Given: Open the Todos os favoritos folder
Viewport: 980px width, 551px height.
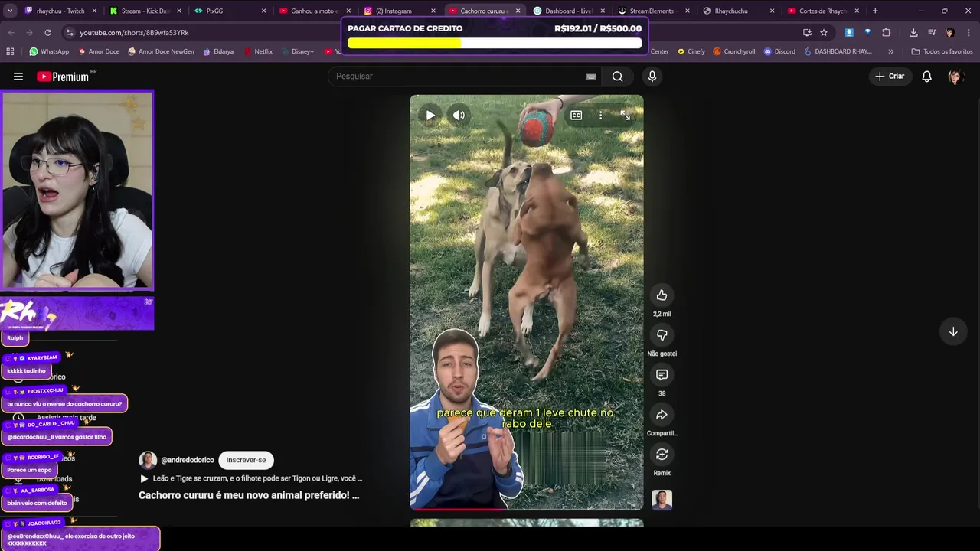Looking at the screenshot, I should pyautogui.click(x=942, y=51).
